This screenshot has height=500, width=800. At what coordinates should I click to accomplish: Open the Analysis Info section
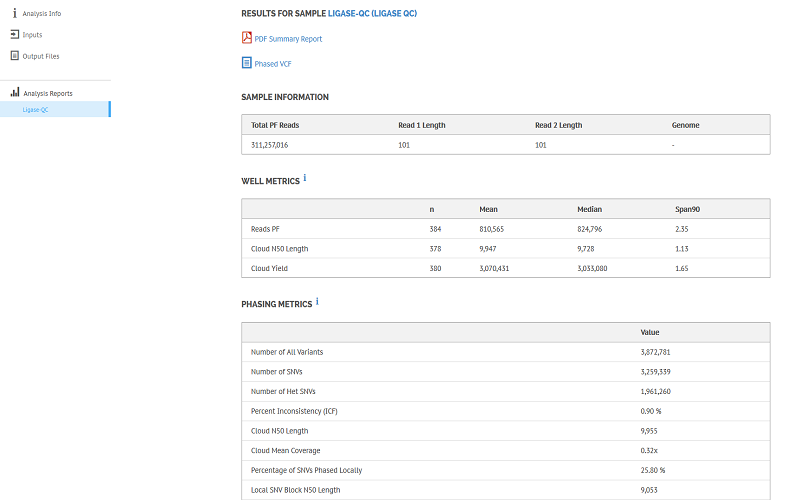41,13
